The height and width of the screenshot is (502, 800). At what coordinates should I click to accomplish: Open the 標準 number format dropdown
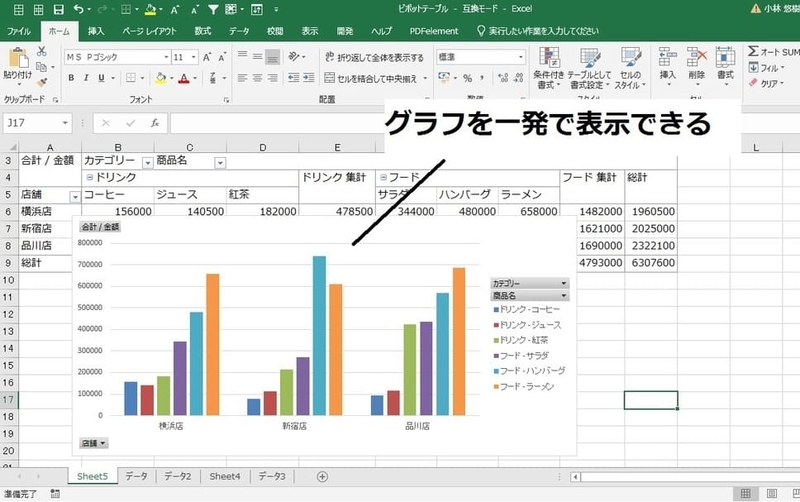[x=520, y=57]
